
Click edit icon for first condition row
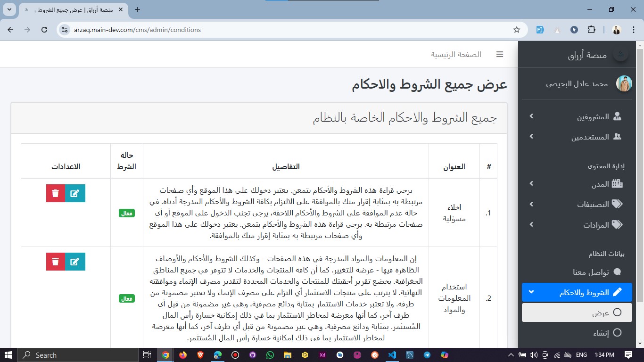tap(75, 193)
